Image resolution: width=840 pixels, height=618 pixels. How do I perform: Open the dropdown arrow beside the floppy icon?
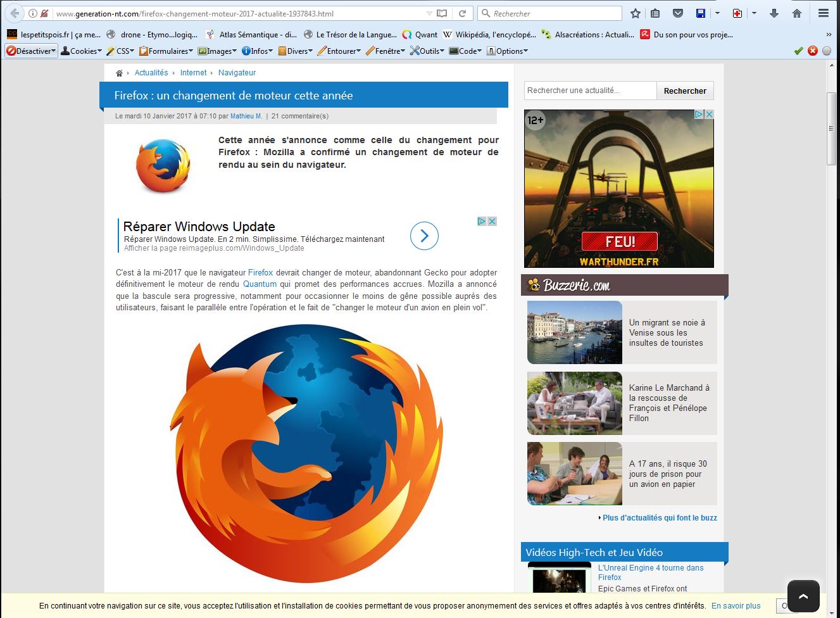click(717, 13)
